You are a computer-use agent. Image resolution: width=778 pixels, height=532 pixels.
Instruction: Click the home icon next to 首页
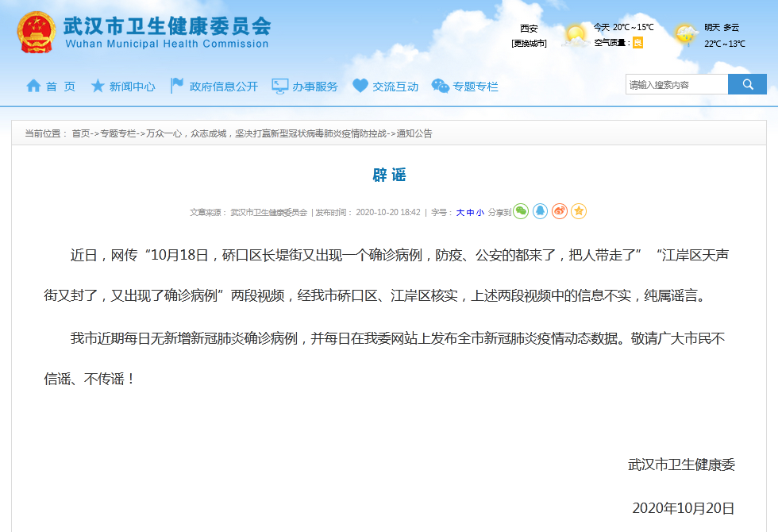[32, 87]
